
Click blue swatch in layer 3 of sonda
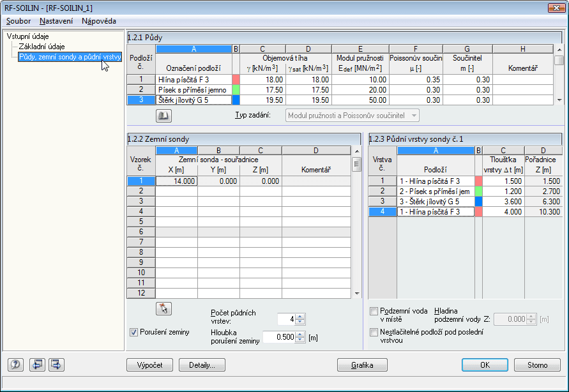(x=479, y=201)
